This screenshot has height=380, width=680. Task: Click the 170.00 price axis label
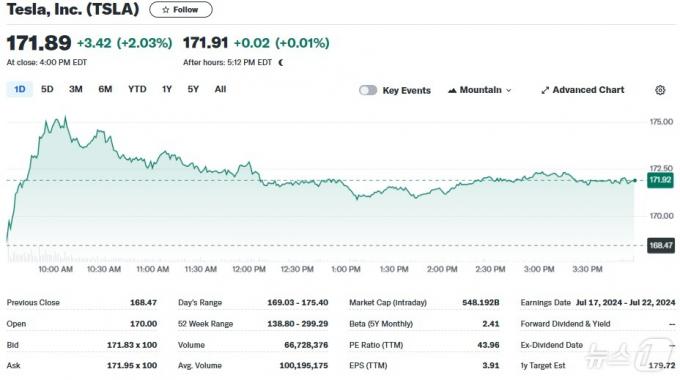tap(661, 216)
